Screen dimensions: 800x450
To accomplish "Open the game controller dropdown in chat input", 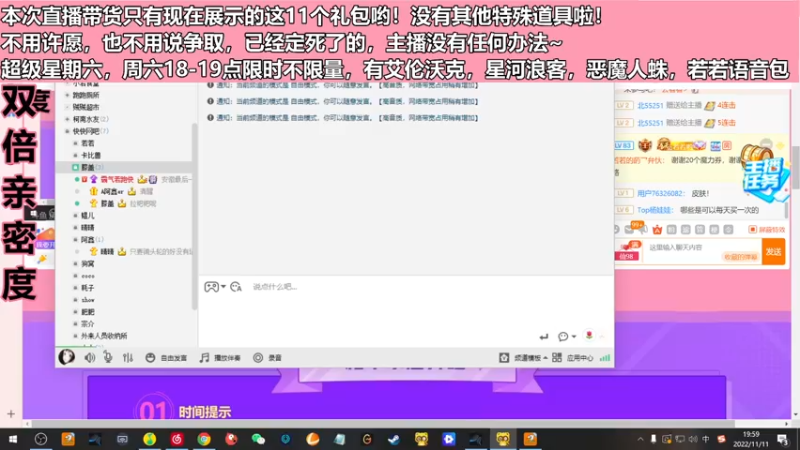I will point(215,287).
